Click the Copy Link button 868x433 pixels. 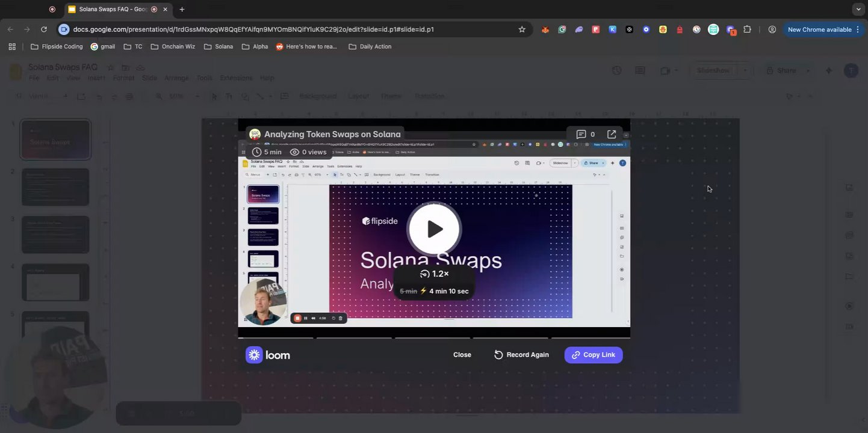point(594,355)
